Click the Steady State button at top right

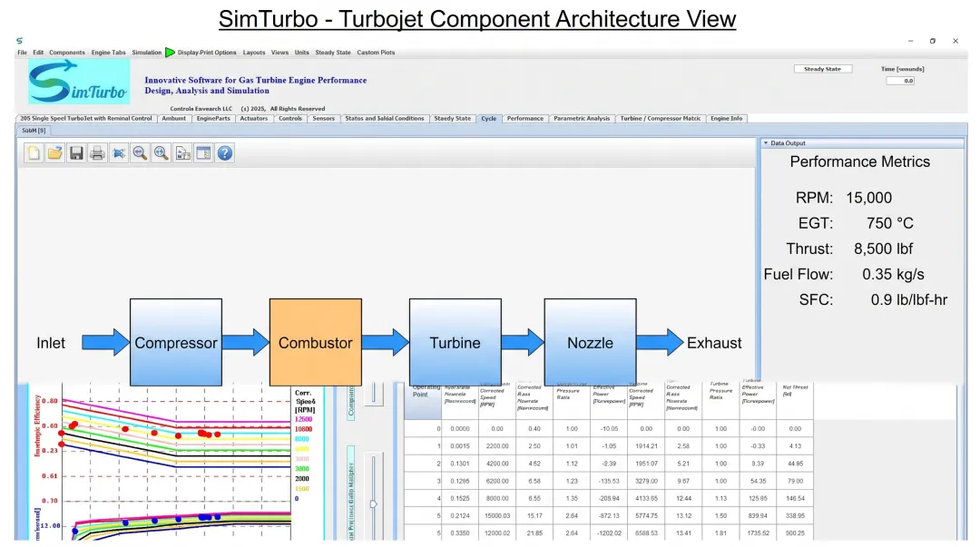822,69
